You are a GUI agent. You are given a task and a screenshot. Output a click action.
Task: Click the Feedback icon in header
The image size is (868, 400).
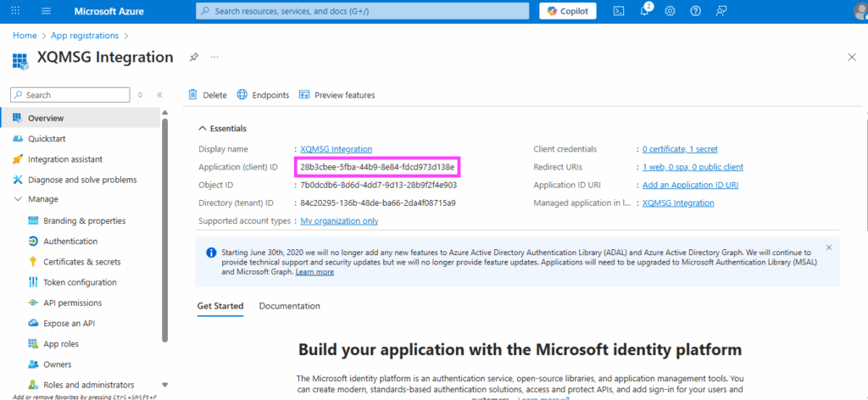point(721,11)
